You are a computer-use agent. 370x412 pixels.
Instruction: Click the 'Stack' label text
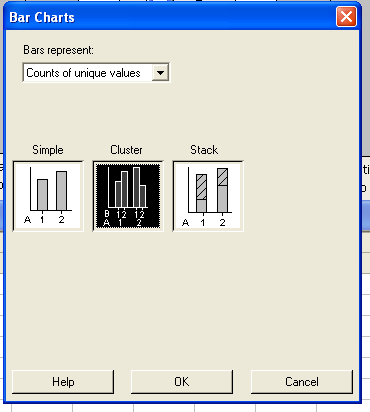(x=204, y=150)
